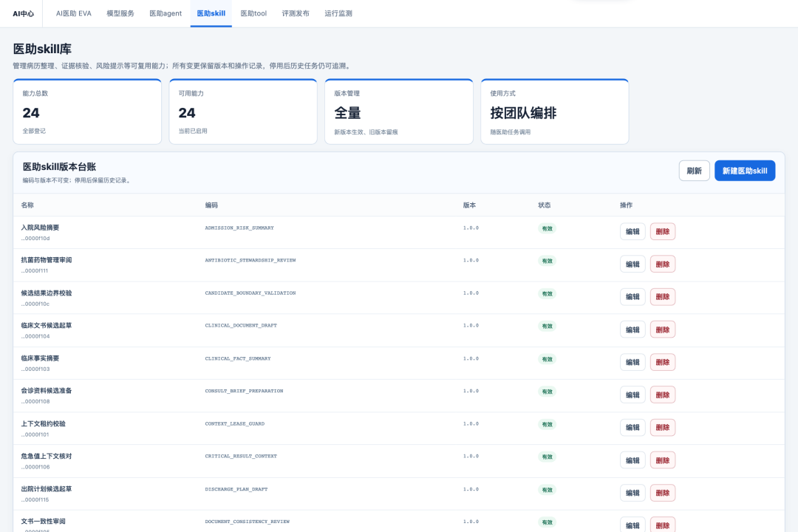Image resolution: width=798 pixels, height=532 pixels.
Task: Switch to the AI医助 EVA tab
Action: point(74,13)
